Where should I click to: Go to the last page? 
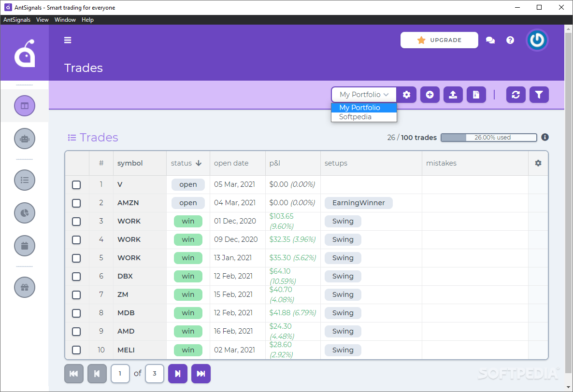click(x=201, y=374)
